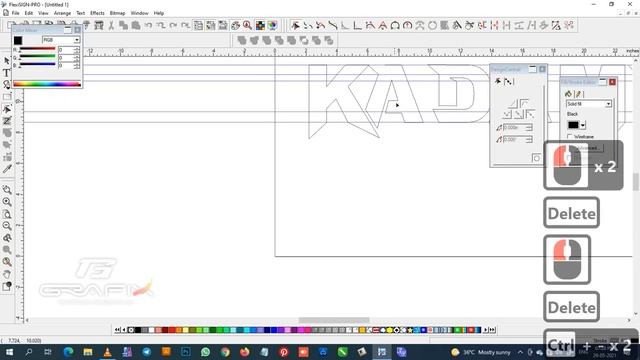Screen dimensions: 640x360
Task: Open the Window menu
Action: pos(140,13)
